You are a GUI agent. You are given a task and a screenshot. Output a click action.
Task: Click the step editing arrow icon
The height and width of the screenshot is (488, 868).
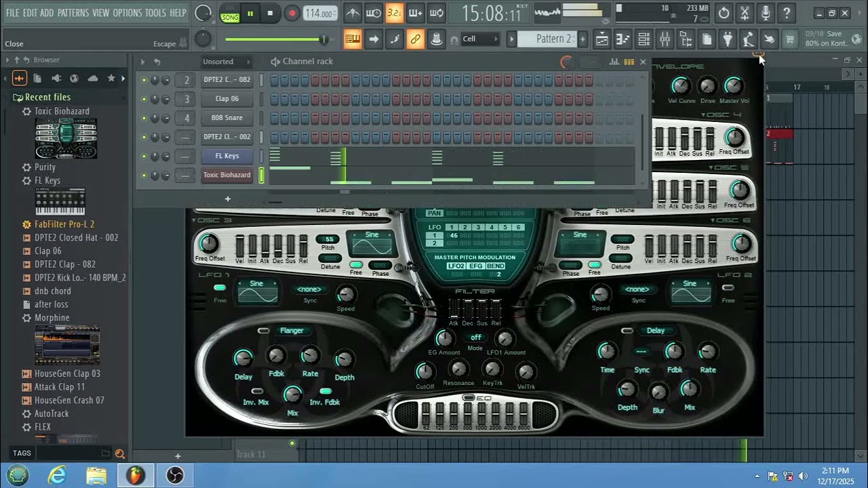374,39
